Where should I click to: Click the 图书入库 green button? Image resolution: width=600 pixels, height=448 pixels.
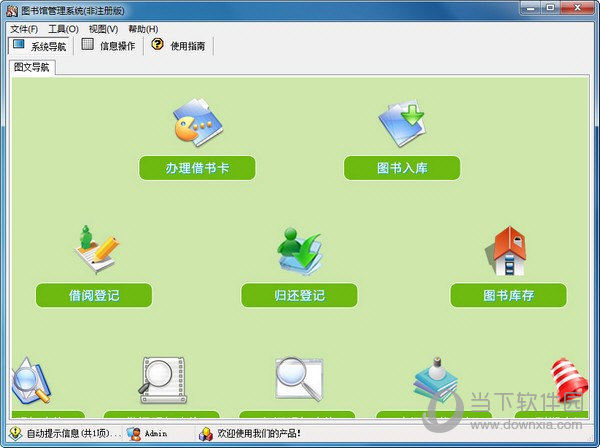point(402,168)
